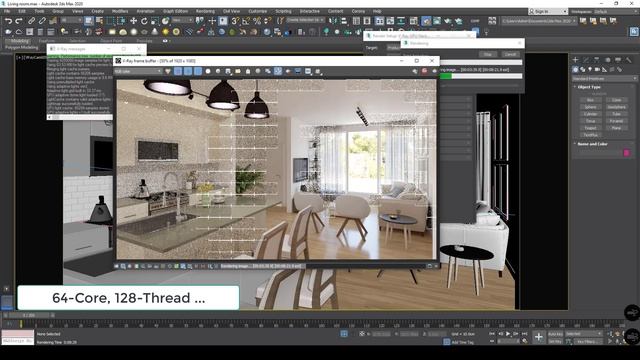Open the pink object color swatch
640x360 pixels.
(627, 153)
